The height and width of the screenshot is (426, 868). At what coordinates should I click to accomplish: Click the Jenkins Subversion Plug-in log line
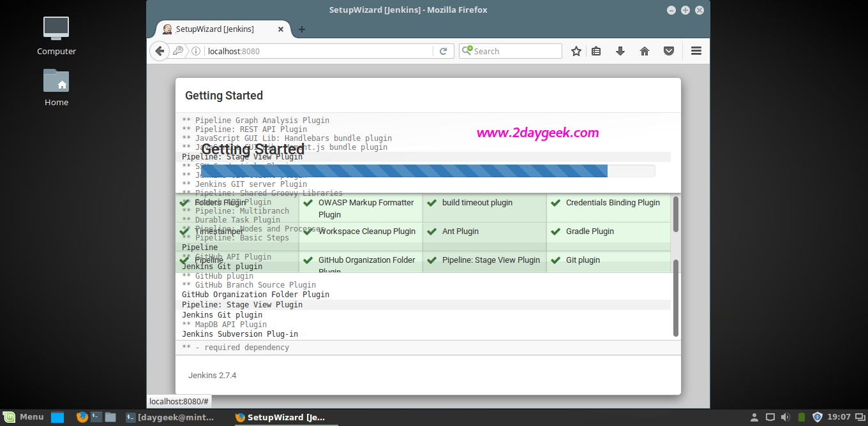pyautogui.click(x=240, y=334)
